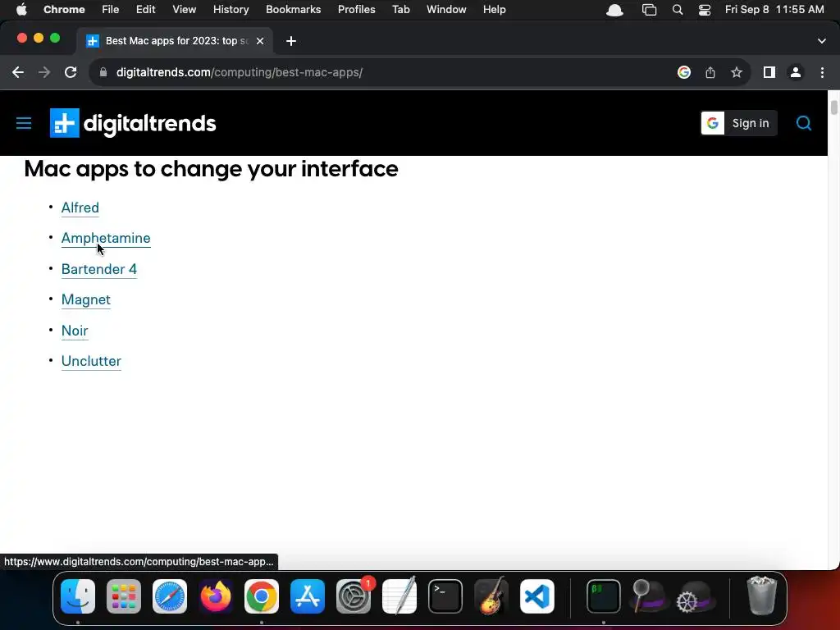Open the site search magnifier icon
This screenshot has width=840, height=630.
tap(804, 123)
